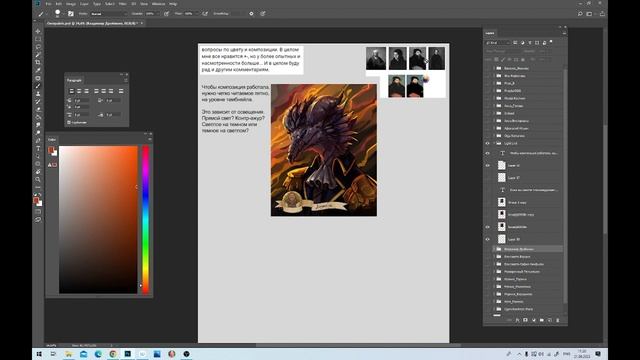Open the Flow slider dropdown
The image size is (640, 360).
click(198, 13)
